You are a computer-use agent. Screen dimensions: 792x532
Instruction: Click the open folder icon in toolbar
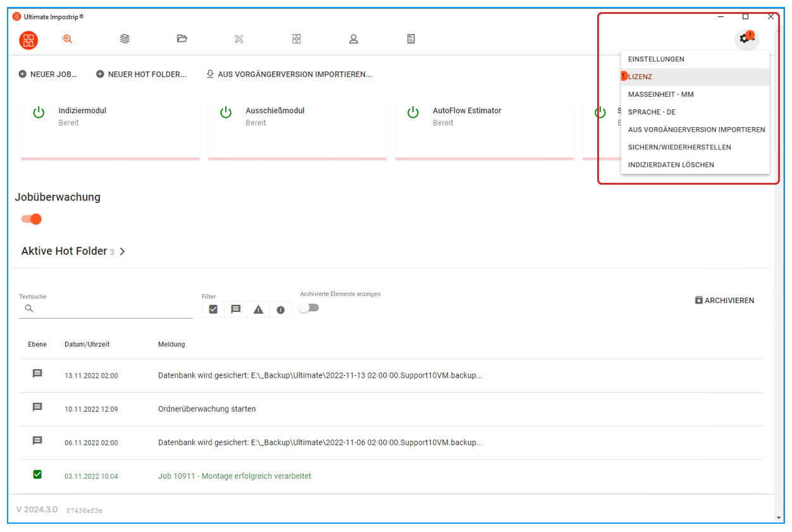(x=182, y=39)
